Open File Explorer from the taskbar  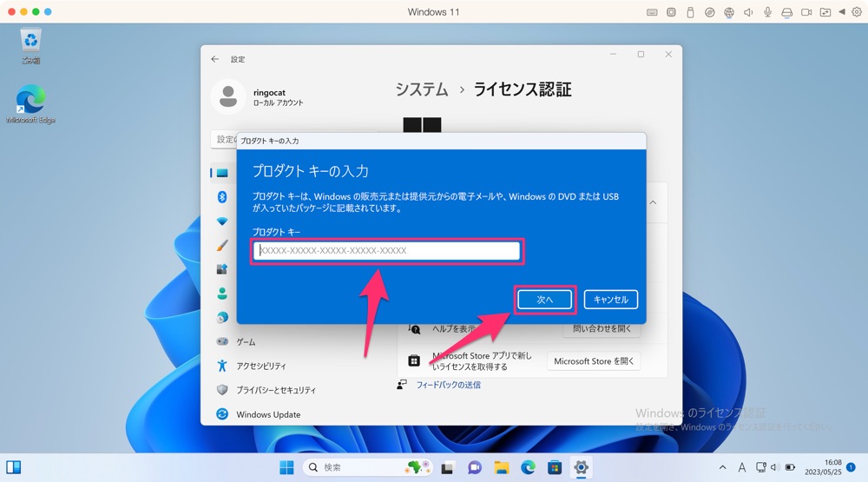[x=502, y=467]
